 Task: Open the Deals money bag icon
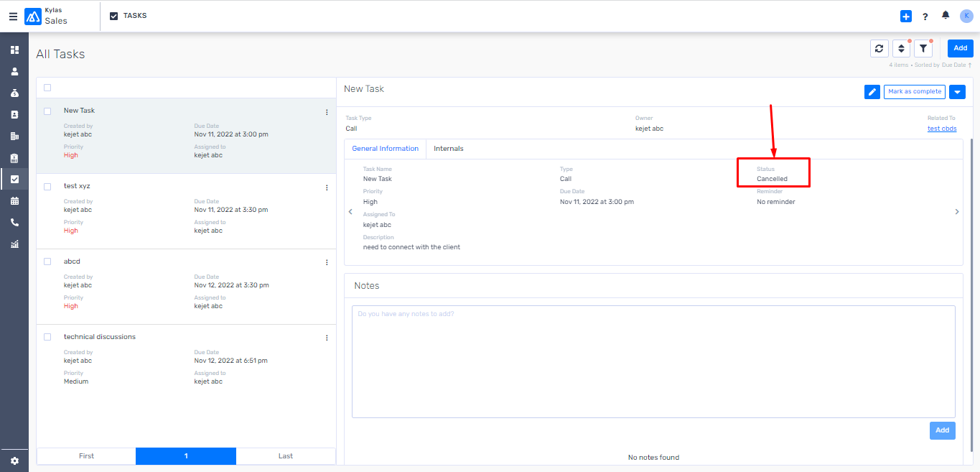coord(14,93)
